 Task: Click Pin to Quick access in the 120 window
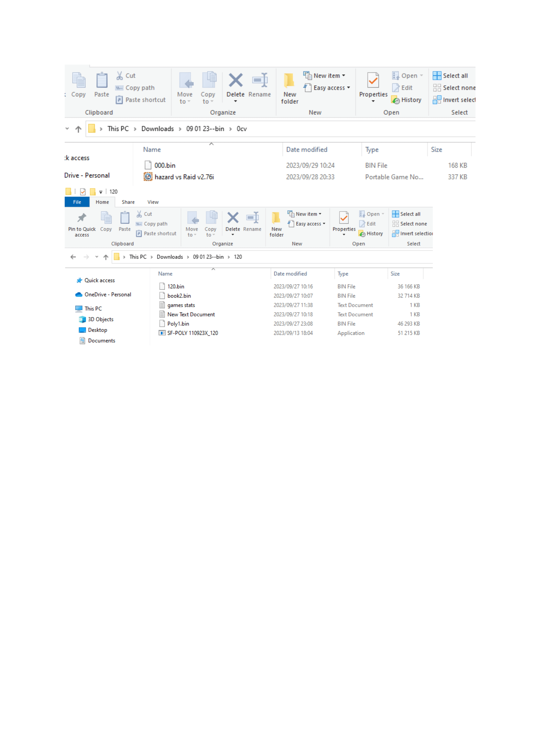tap(82, 225)
